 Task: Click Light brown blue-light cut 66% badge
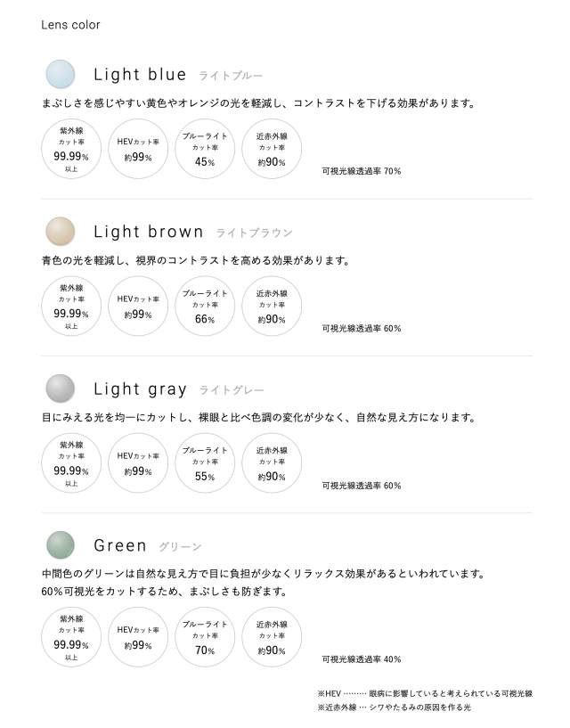(205, 307)
